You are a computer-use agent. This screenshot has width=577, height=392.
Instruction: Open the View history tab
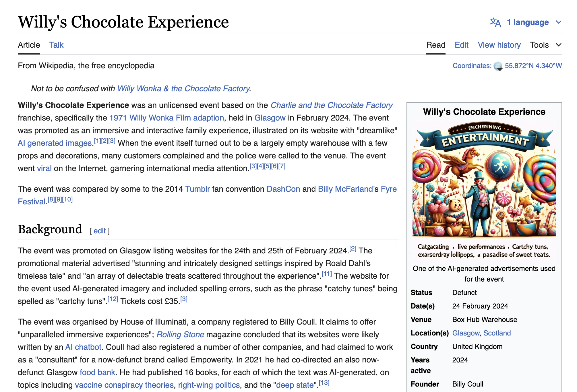499,45
